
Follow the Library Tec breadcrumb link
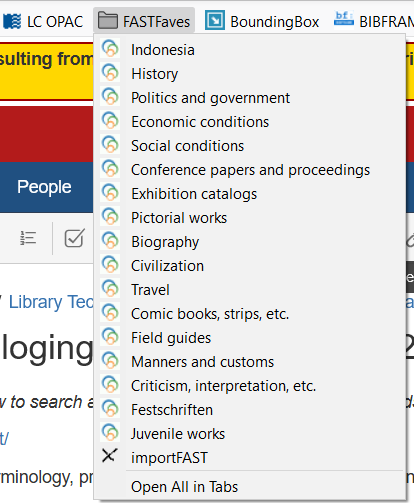coord(51,302)
